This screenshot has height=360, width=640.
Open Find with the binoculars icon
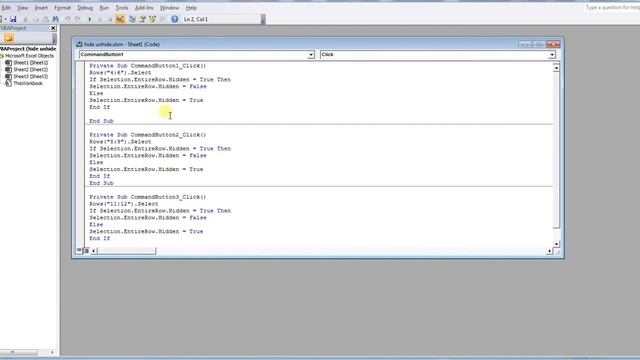56,19
